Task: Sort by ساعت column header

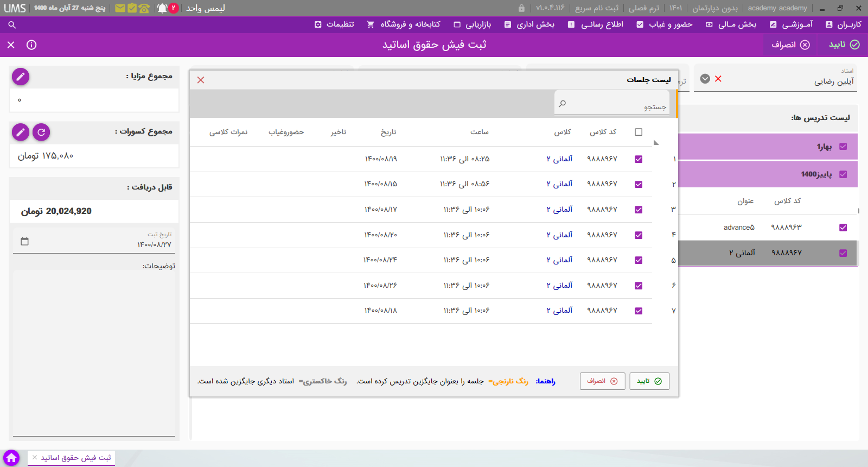Action: pyautogui.click(x=480, y=132)
